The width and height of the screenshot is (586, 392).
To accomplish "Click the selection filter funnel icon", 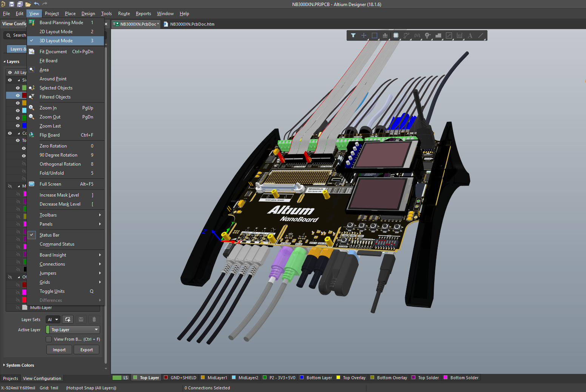I will coord(353,35).
